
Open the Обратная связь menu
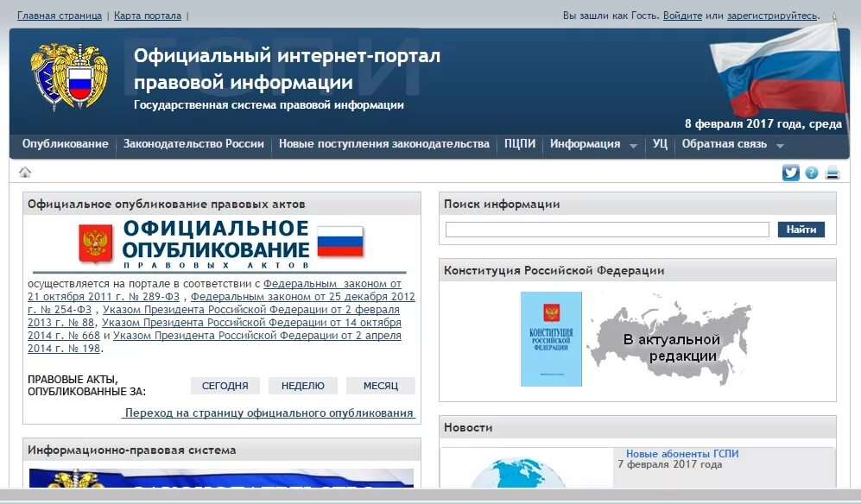click(x=725, y=144)
